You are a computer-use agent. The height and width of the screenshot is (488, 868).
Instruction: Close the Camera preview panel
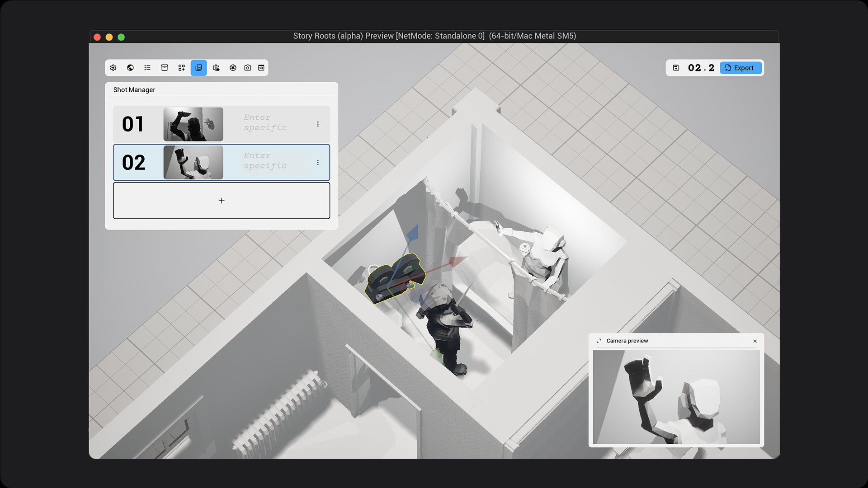[x=755, y=341]
